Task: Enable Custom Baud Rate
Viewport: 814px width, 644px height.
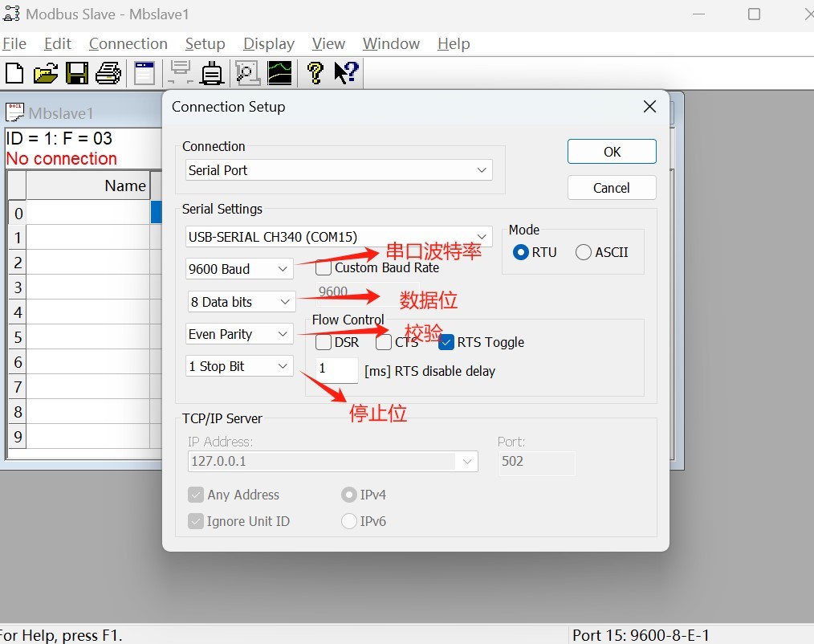Action: [x=324, y=268]
